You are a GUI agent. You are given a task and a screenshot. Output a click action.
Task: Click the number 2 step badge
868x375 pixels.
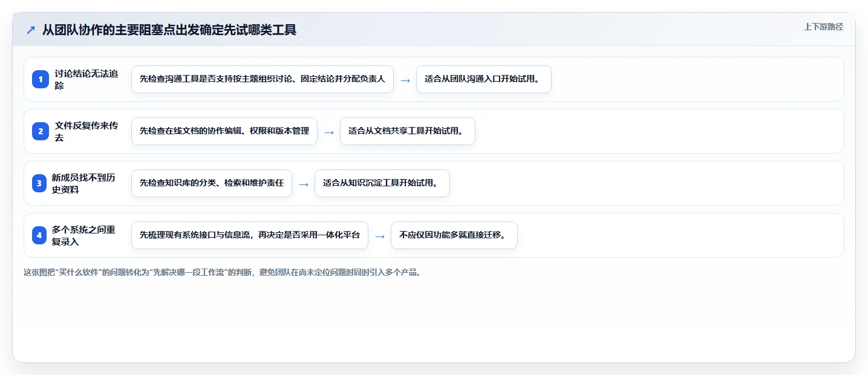point(40,131)
